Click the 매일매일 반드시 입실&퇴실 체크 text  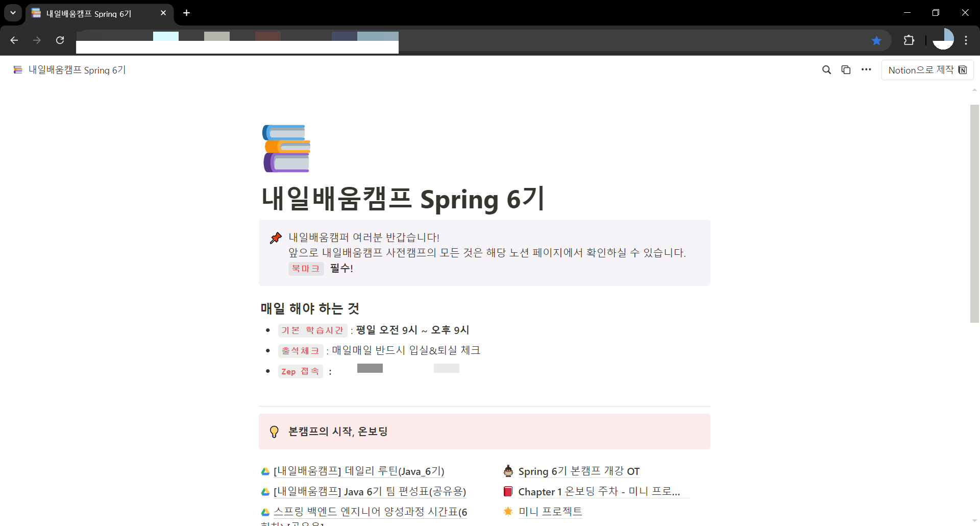click(406, 350)
